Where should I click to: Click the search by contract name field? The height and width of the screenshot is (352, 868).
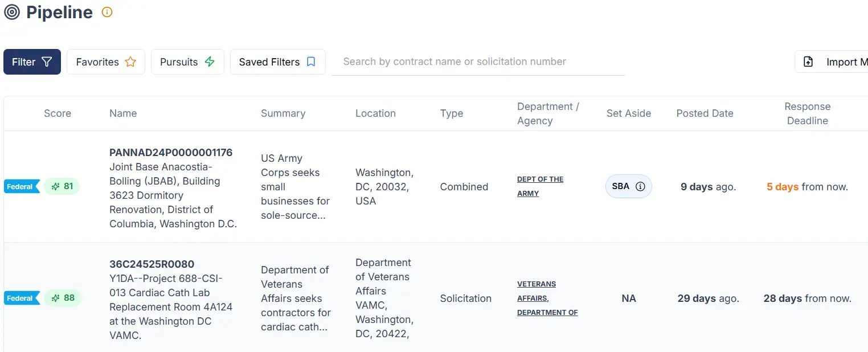click(x=478, y=61)
